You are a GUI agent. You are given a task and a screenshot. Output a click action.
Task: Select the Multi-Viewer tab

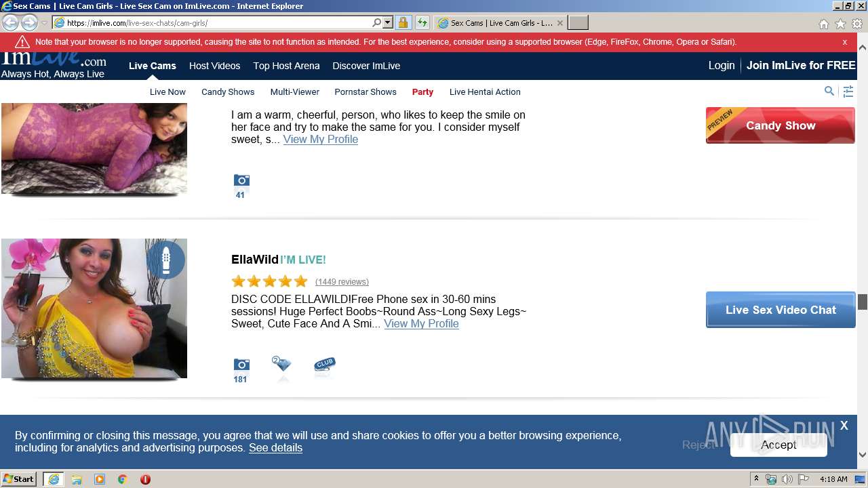click(295, 92)
